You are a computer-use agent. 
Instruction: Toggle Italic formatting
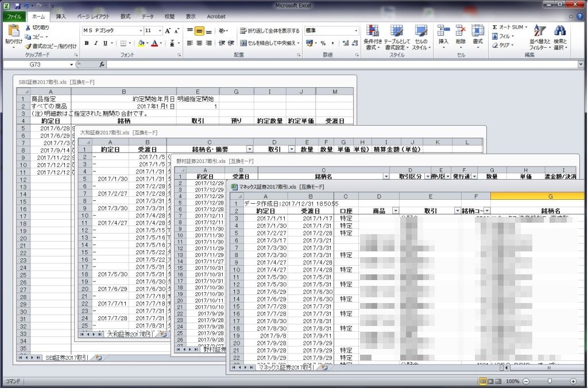click(96, 44)
